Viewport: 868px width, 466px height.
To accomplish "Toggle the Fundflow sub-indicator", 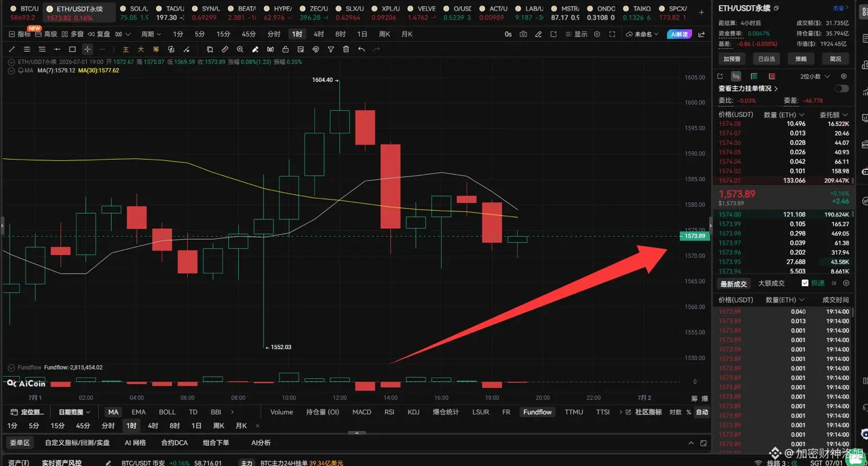I will click(x=537, y=412).
